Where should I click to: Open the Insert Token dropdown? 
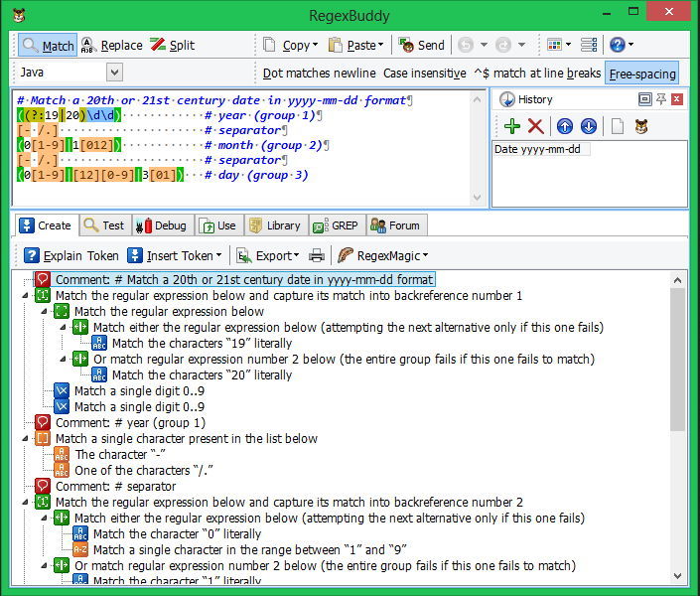[x=175, y=255]
